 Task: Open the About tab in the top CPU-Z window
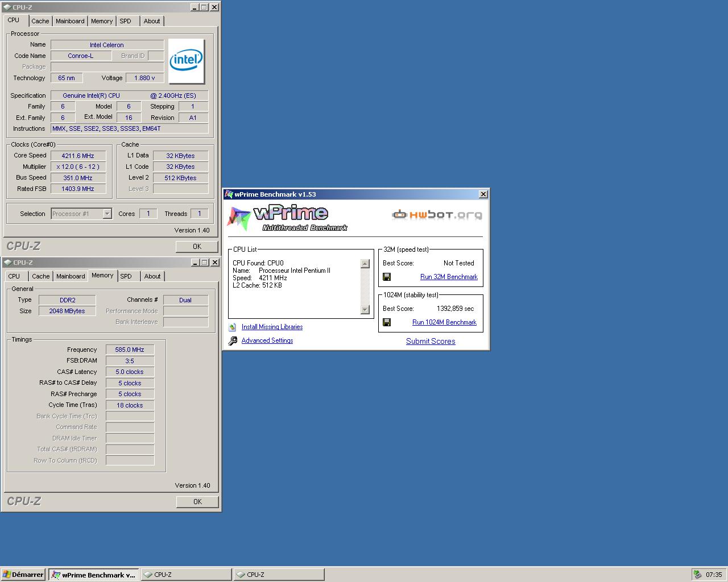click(152, 21)
